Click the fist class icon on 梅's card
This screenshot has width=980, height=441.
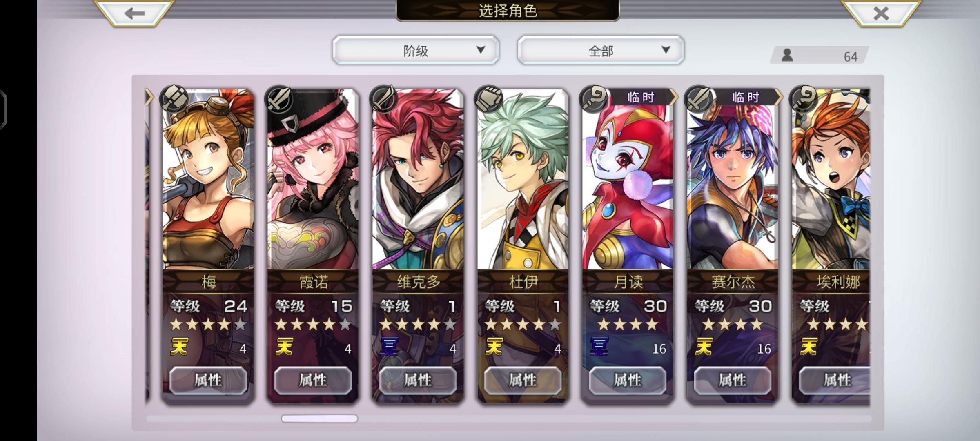point(174,99)
